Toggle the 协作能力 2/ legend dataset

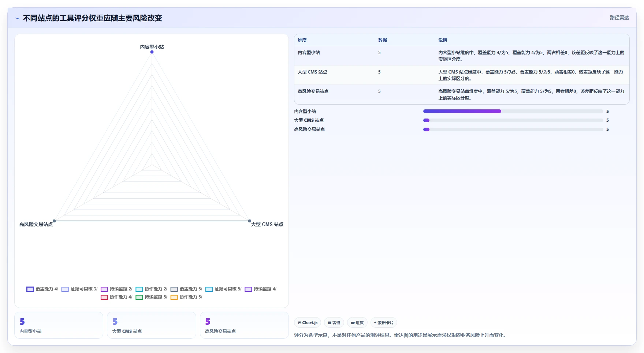tap(151, 289)
